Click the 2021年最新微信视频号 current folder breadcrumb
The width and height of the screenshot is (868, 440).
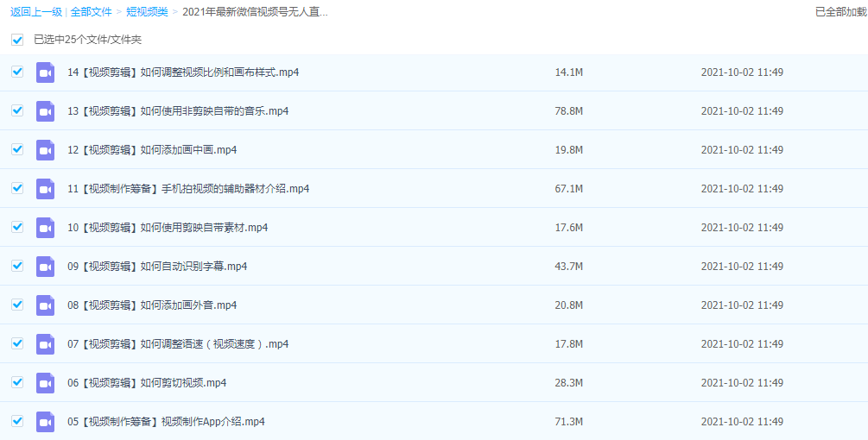tap(255, 12)
